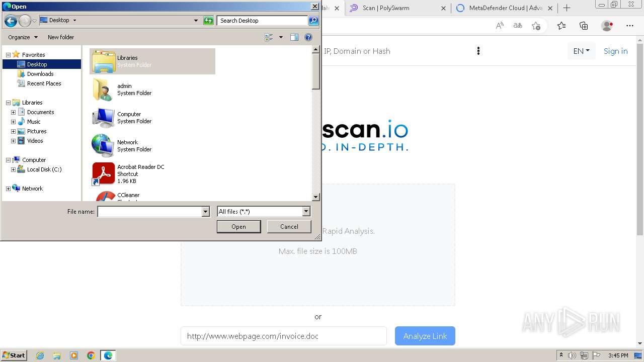Screen dimensions: 644x362
Task: Open the File name history dropdown arrow
Action: tap(205, 212)
